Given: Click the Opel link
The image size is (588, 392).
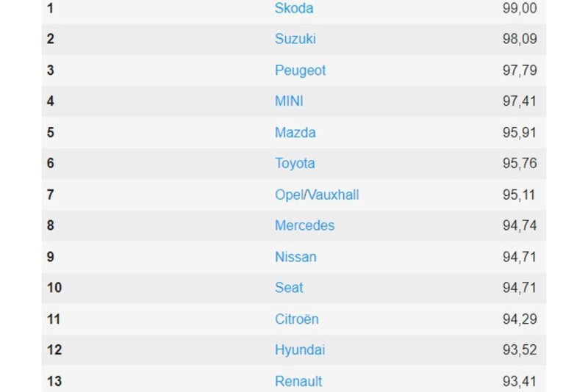Looking at the screenshot, I should tap(290, 195).
